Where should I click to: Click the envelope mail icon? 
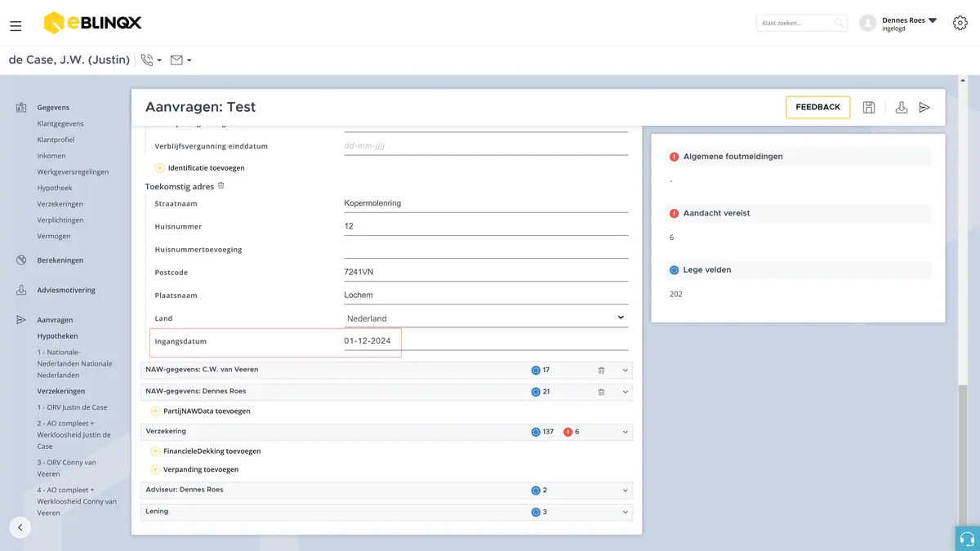[176, 60]
